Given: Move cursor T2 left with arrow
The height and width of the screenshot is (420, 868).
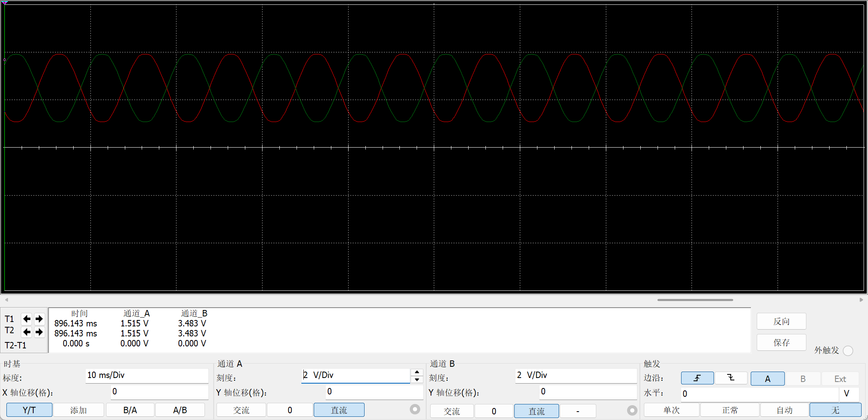Looking at the screenshot, I should pyautogui.click(x=27, y=332).
